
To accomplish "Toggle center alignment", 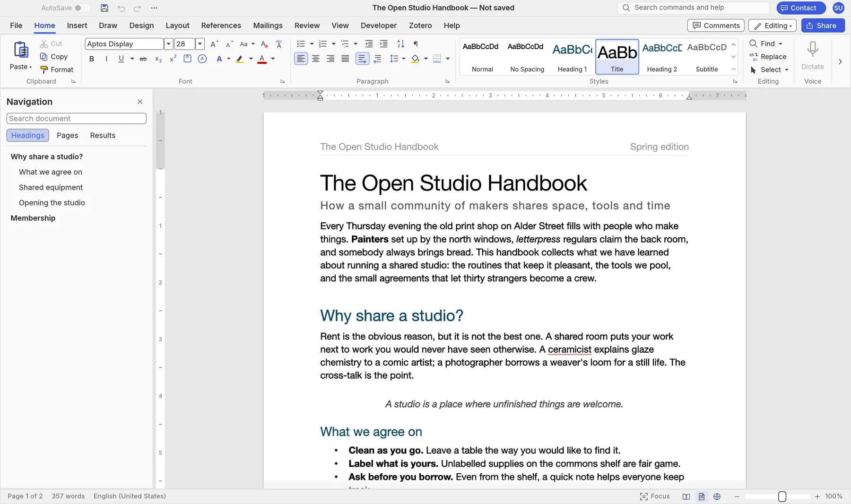I will coord(316,59).
